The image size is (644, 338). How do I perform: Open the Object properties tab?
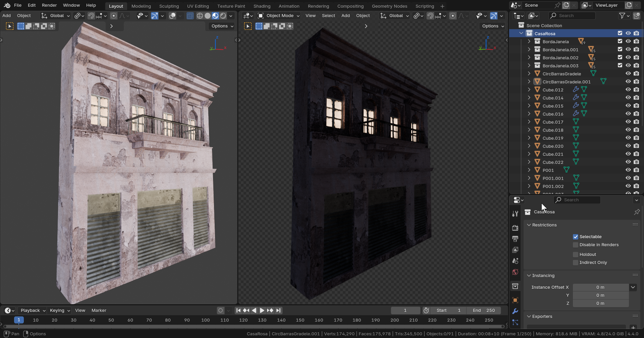coord(515,300)
